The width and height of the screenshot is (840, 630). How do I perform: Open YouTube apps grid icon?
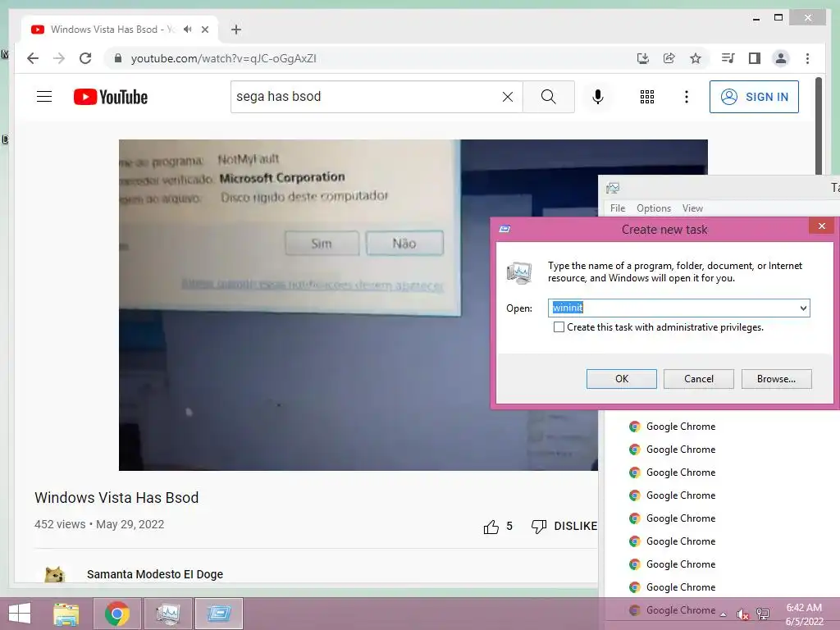647,97
